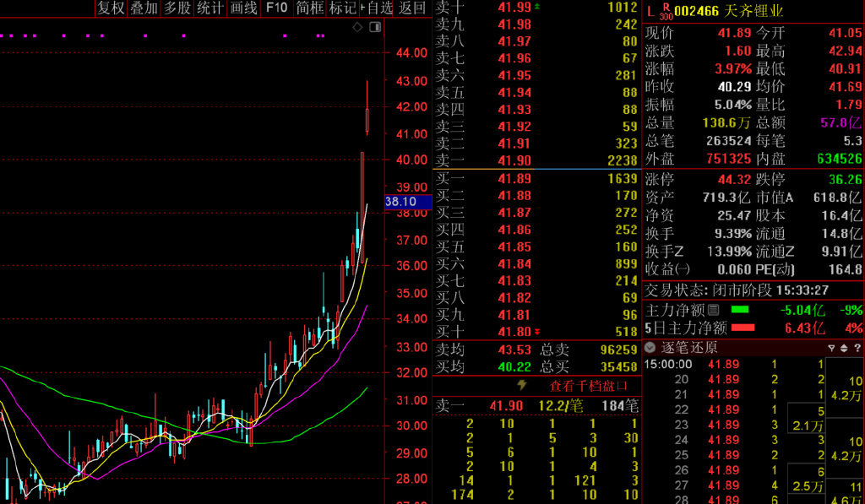Open the question mark help icon in 逐笔还原

click(857, 348)
